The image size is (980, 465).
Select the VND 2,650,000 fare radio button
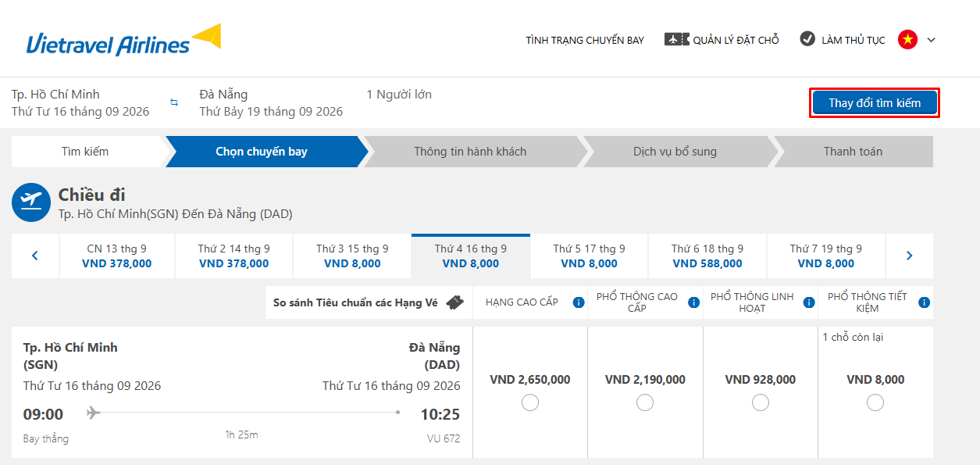530,402
